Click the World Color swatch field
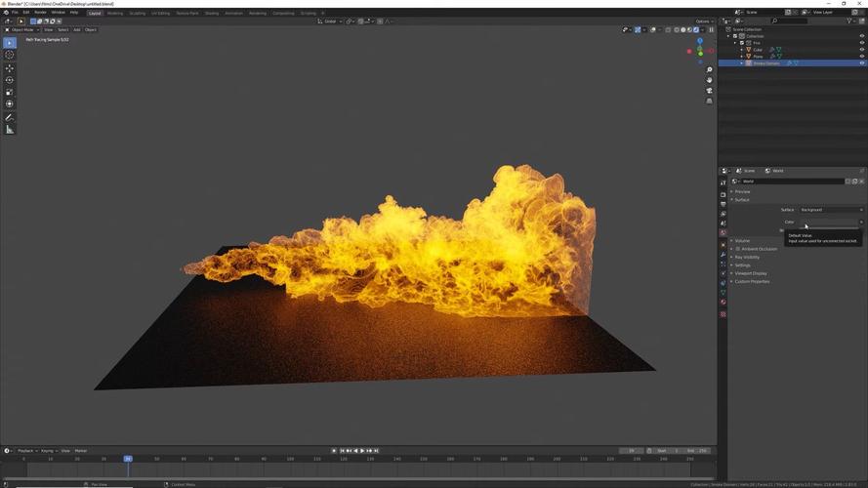The image size is (868, 488). (x=829, y=222)
